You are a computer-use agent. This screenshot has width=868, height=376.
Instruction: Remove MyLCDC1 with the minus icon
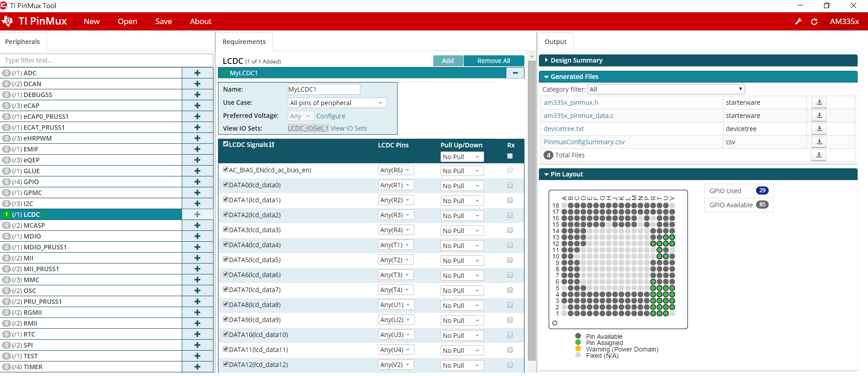coord(515,73)
